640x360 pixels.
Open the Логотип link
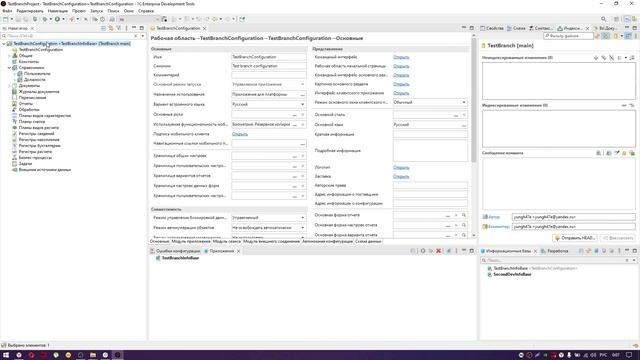tap(401, 168)
